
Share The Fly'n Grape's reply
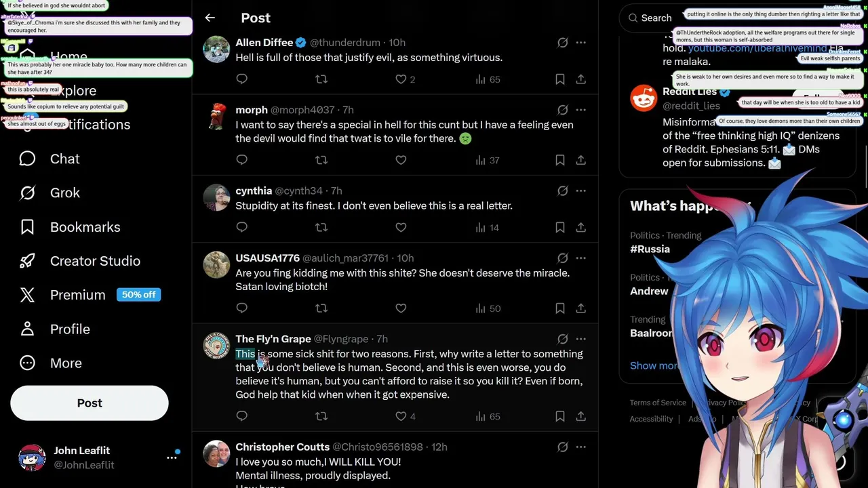(x=581, y=416)
